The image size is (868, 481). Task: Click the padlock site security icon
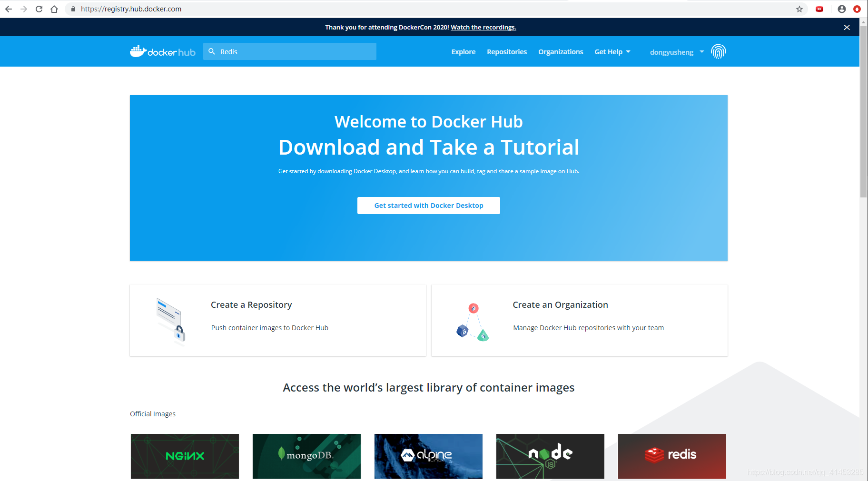click(73, 9)
